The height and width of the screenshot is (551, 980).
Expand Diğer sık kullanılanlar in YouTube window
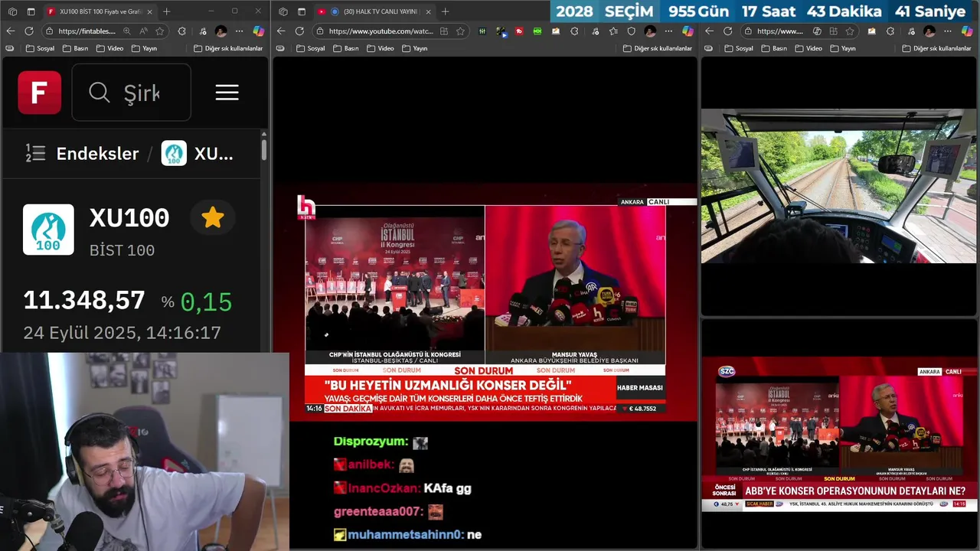point(658,48)
